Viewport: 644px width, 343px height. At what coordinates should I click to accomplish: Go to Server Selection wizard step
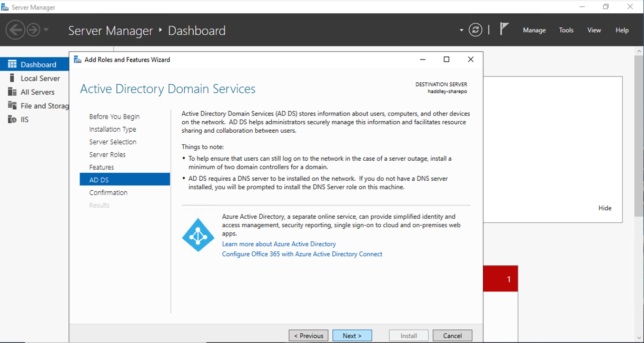(113, 142)
